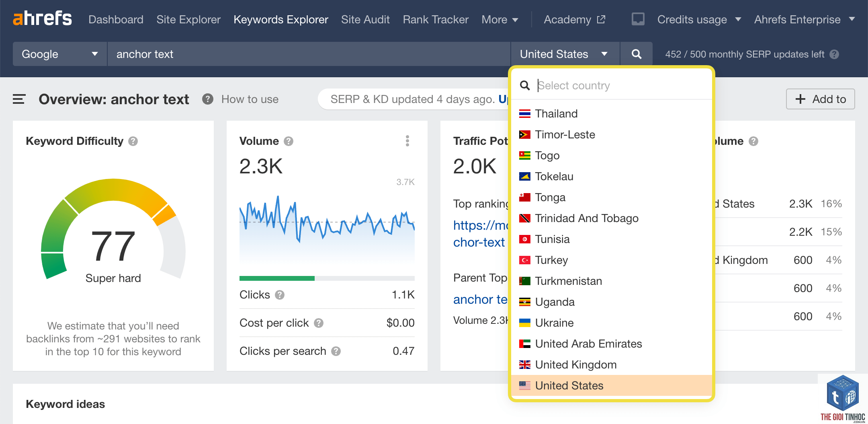Open Rank Tracker

tap(436, 19)
